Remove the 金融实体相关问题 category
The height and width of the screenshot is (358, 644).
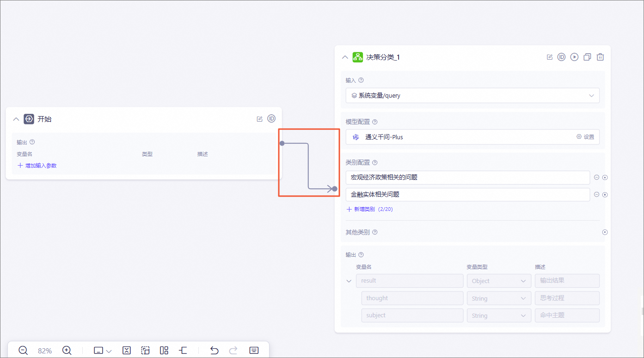pos(596,195)
